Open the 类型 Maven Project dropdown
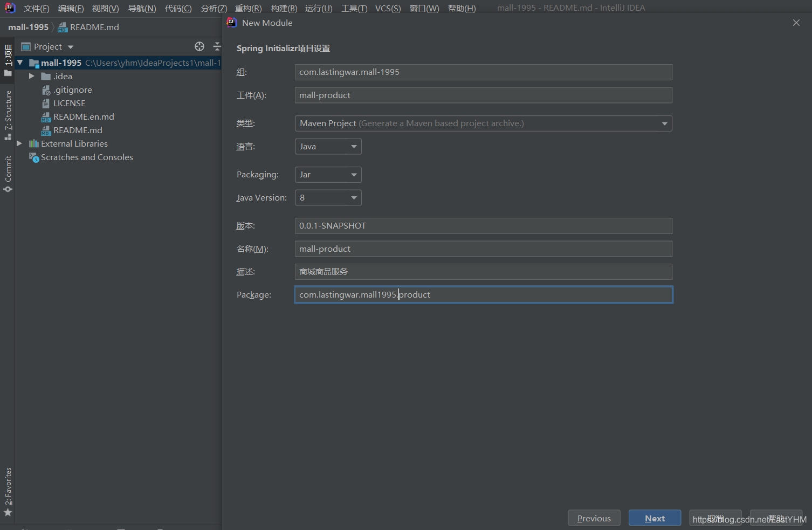 click(x=483, y=123)
